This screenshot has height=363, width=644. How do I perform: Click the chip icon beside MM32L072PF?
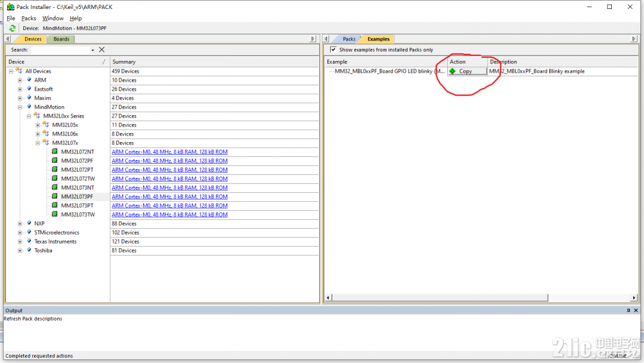click(55, 161)
